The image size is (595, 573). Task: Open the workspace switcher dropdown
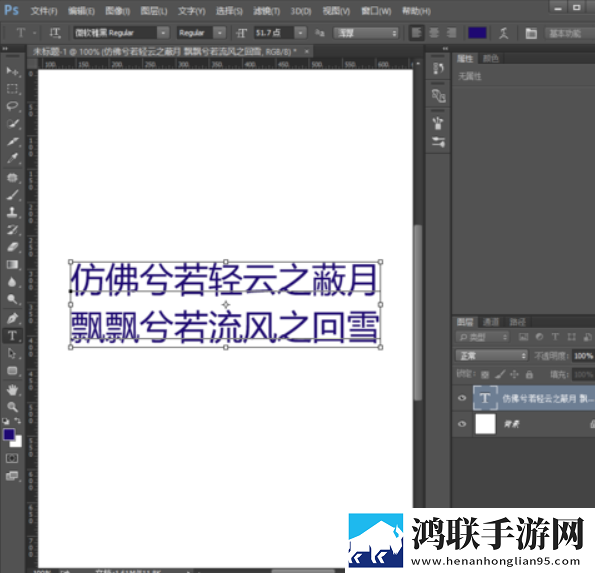(569, 33)
